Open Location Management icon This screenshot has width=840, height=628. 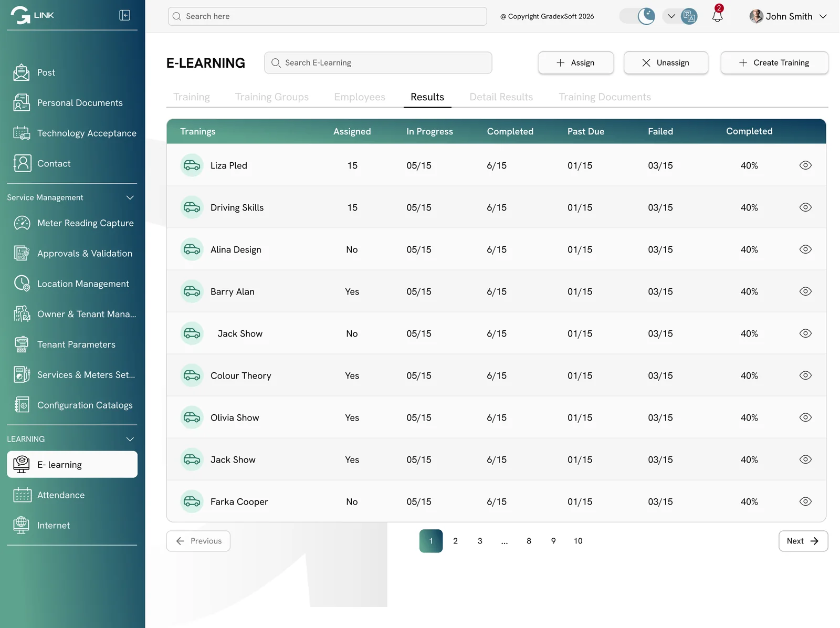pos(22,284)
